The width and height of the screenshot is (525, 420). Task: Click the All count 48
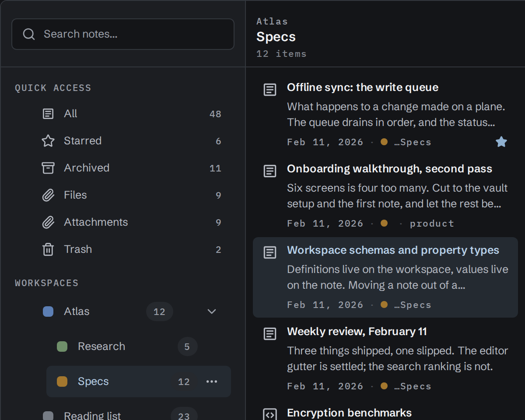pyautogui.click(x=215, y=114)
